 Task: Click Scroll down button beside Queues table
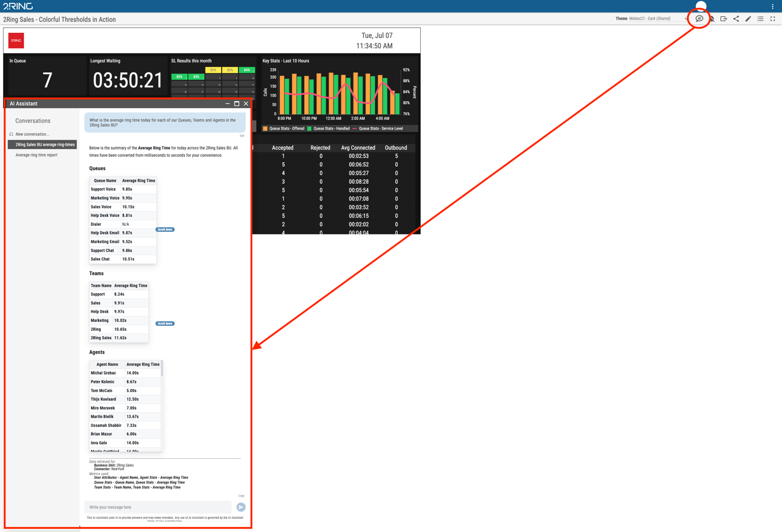(x=165, y=230)
